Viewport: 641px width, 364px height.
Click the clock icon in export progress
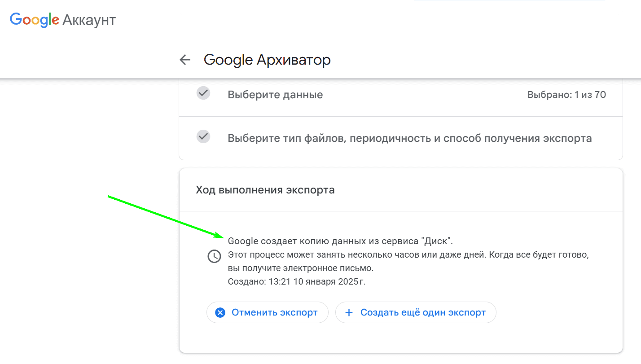click(214, 256)
